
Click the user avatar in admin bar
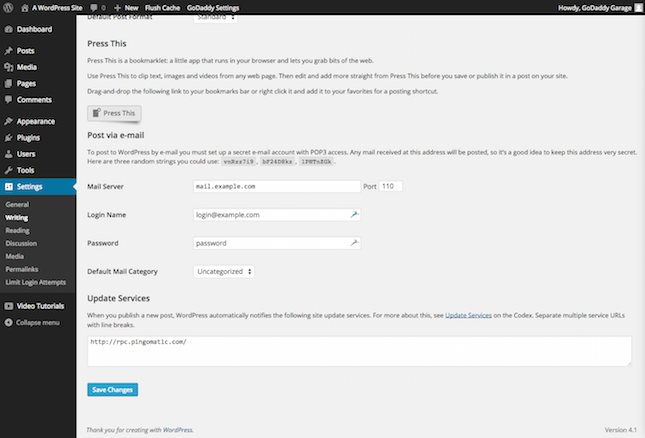[638, 8]
